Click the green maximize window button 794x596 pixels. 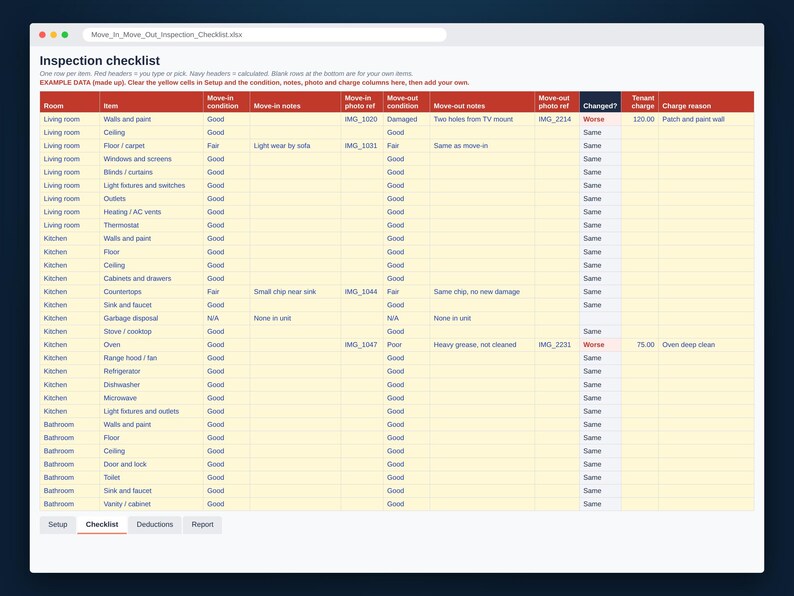(65, 34)
